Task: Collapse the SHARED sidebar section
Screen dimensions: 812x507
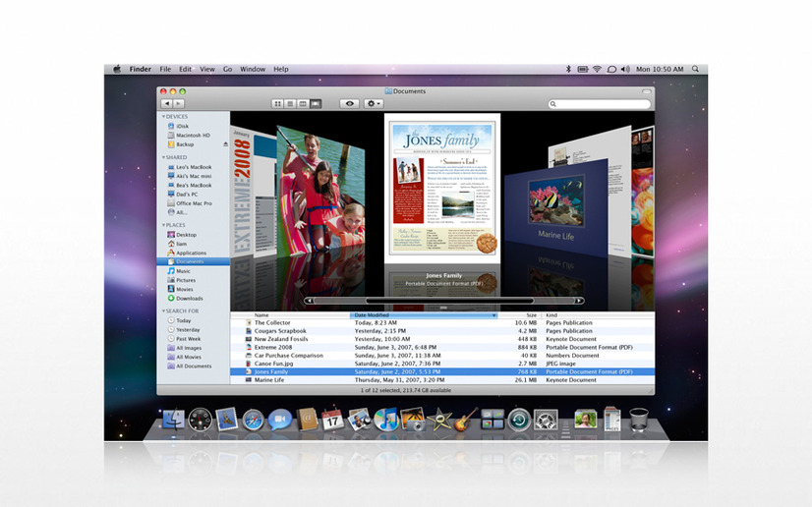Action: click(x=163, y=157)
